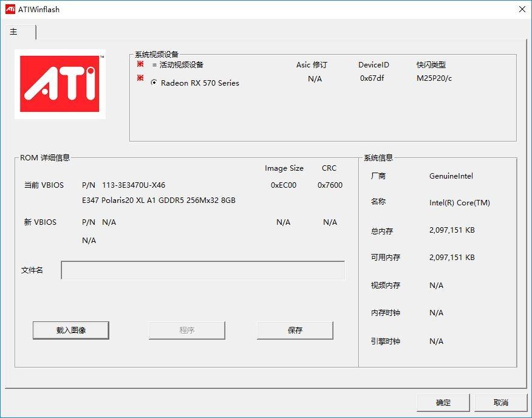
Task: Confirm with the 确定 button
Action: [443, 403]
